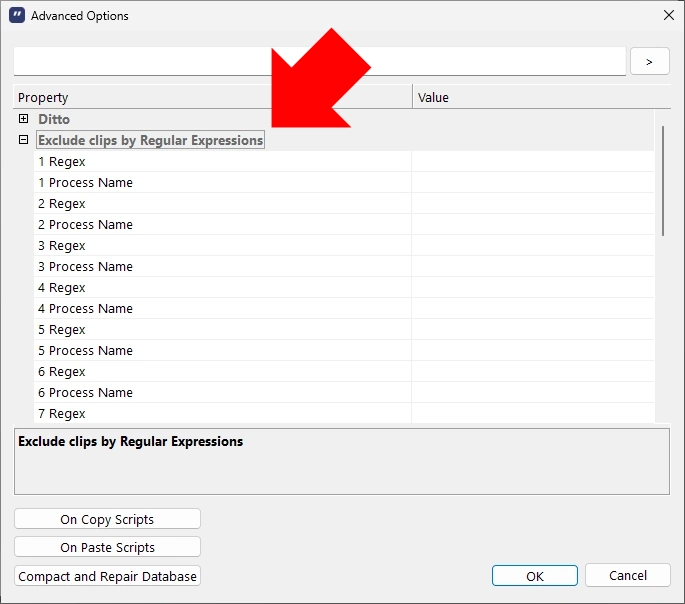Screen dimensions: 685x604
Task: Select the 5 Regex property
Action: point(62,330)
